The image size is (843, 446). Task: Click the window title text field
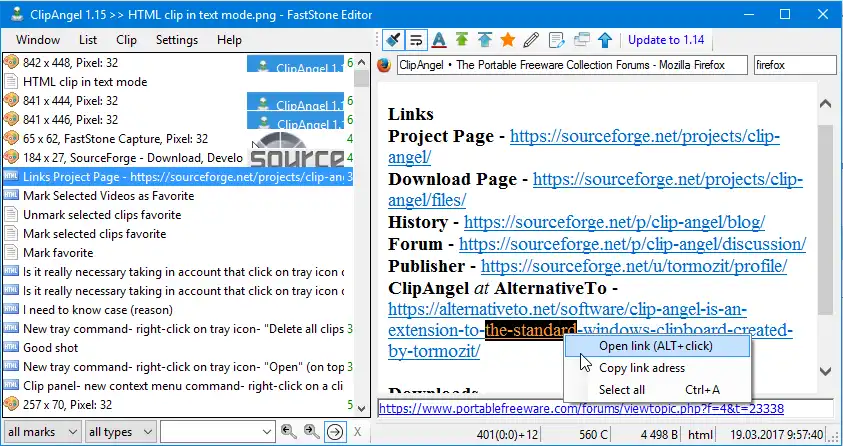coord(572,65)
